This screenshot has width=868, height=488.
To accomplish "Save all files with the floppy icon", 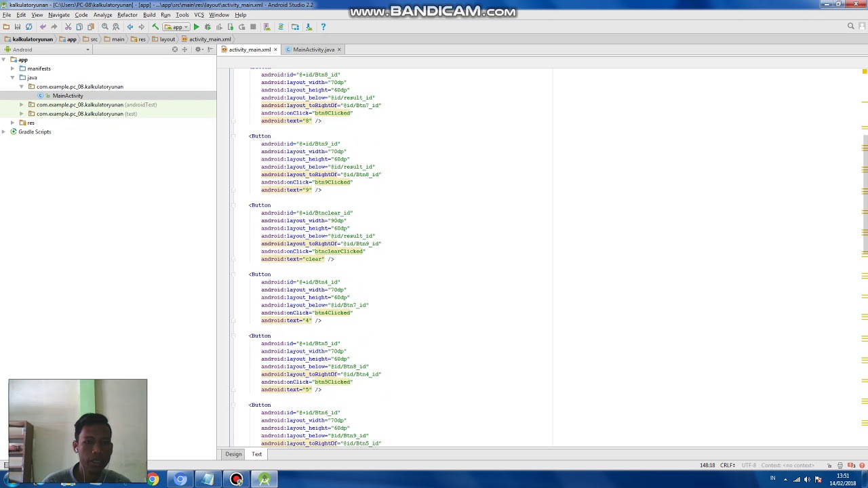I will click(18, 27).
